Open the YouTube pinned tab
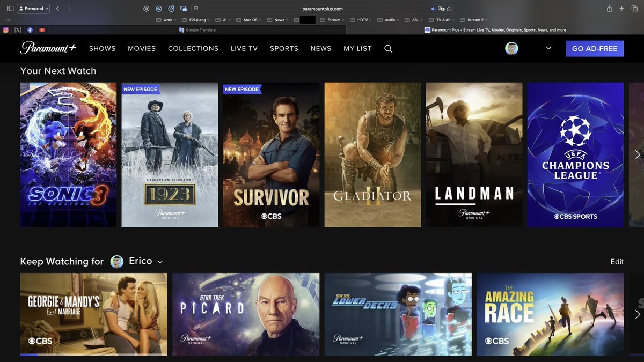Viewport: 644px width, 362px height. pyautogui.click(x=42, y=30)
